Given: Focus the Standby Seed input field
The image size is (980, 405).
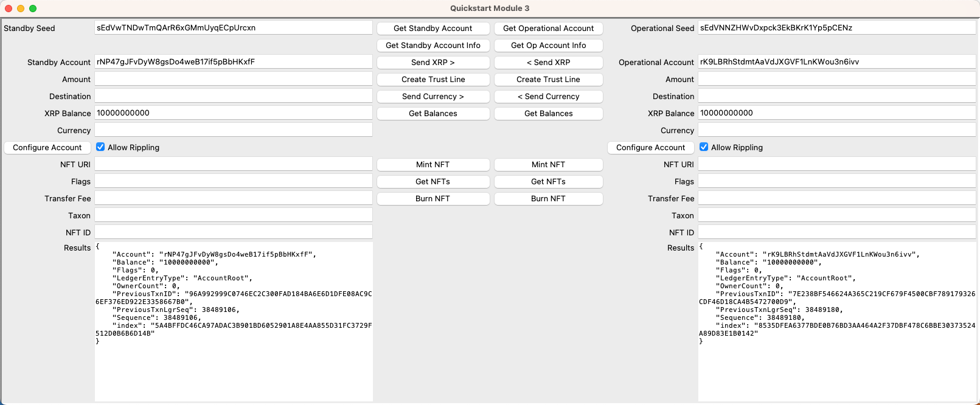Looking at the screenshot, I should pos(233,28).
